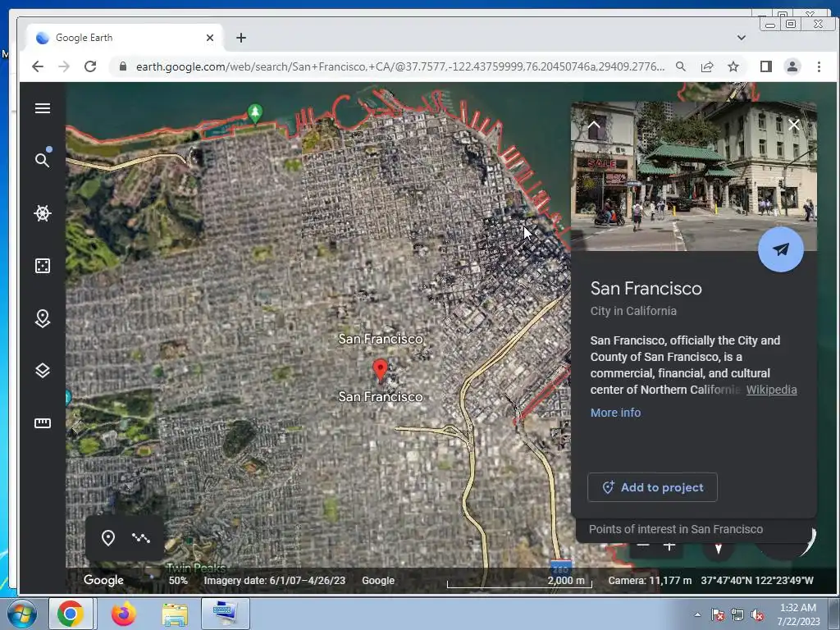Screen dimensions: 840x630
Task: Close the San Francisco info card
Action: (x=794, y=126)
